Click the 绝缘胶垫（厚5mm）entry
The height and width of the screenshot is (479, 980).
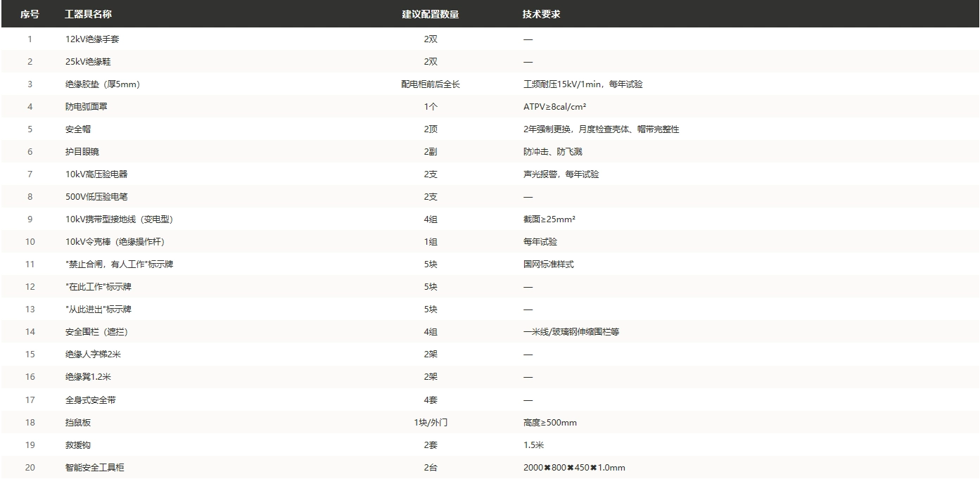point(103,84)
